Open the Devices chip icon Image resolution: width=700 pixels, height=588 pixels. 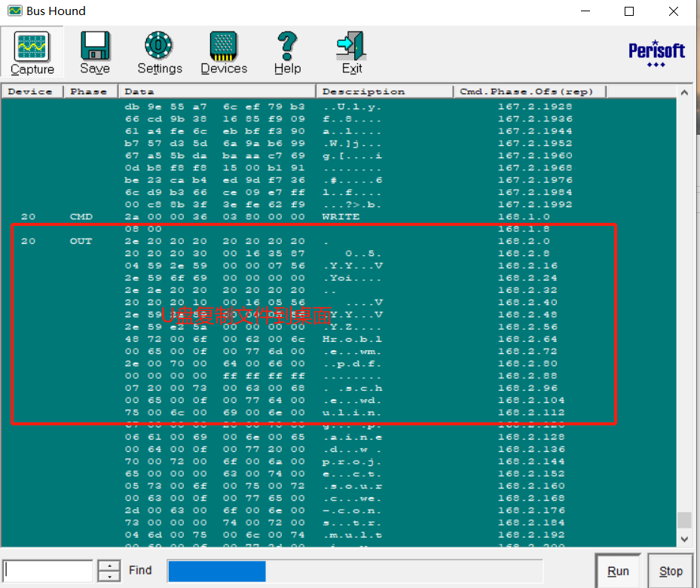tap(224, 45)
